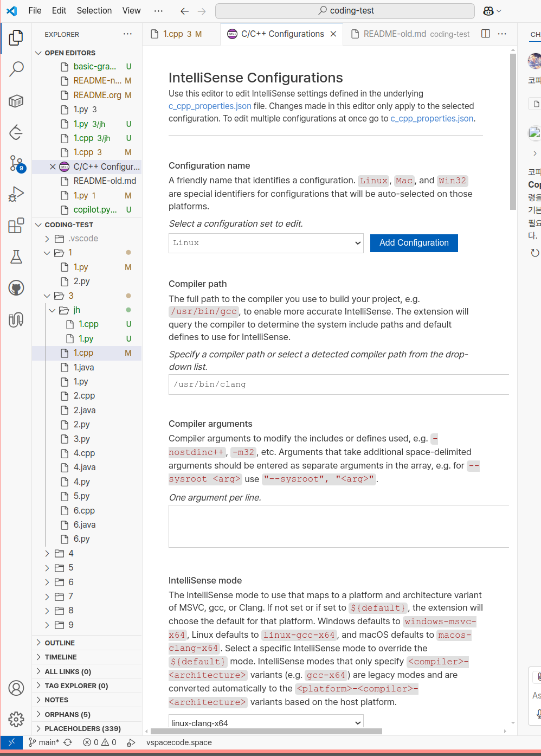
Task: Click the coding-test command center search box
Action: click(345, 11)
